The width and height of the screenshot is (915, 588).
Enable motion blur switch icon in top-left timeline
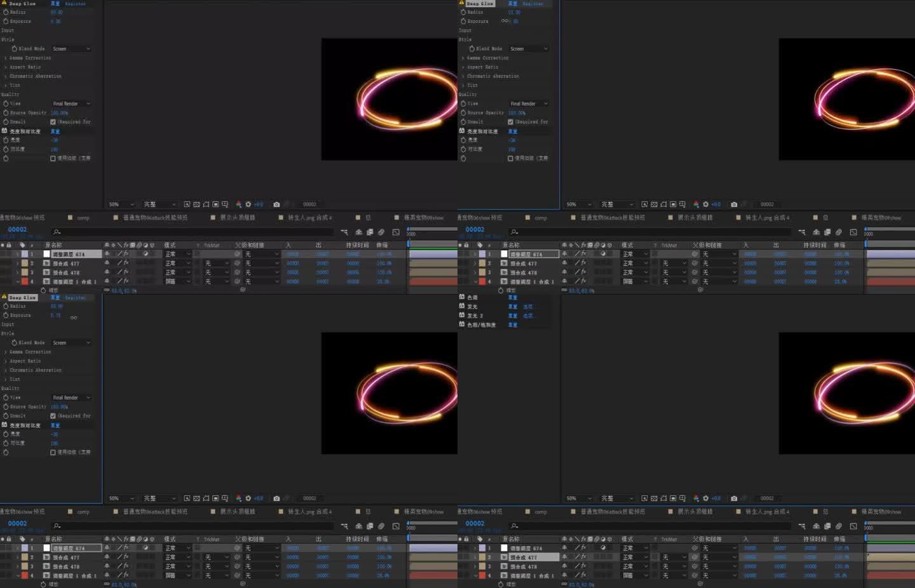click(381, 232)
